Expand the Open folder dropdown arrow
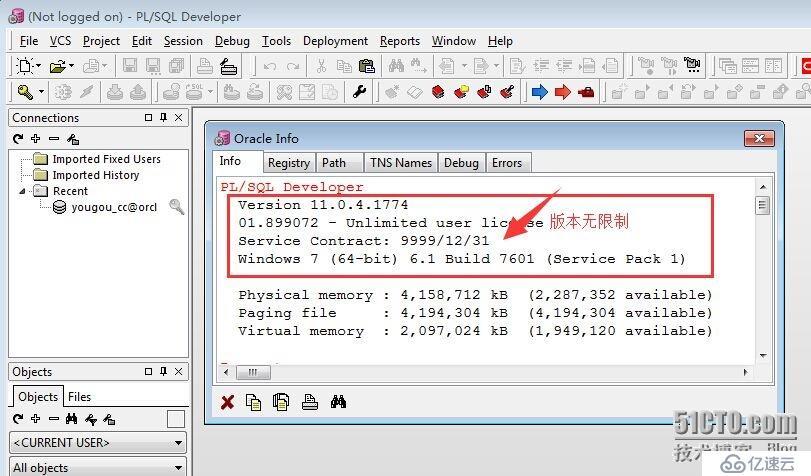Viewport: 811px width, 476px height. [x=71, y=66]
